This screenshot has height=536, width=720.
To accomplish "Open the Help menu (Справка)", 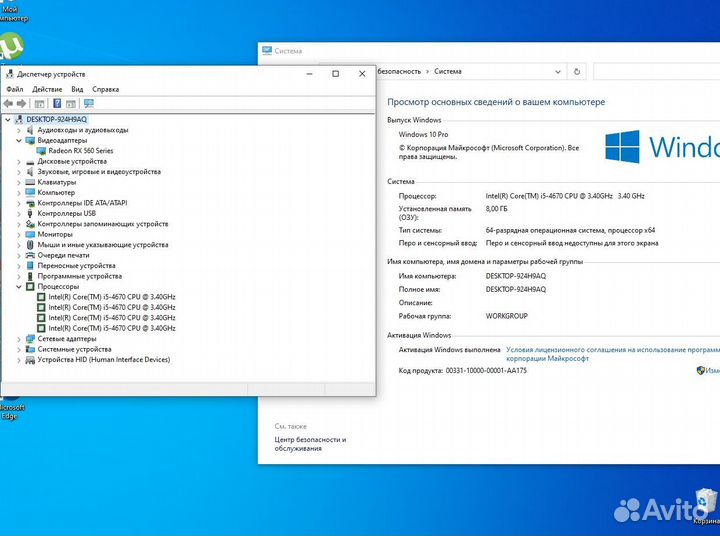I will pyautogui.click(x=106, y=89).
